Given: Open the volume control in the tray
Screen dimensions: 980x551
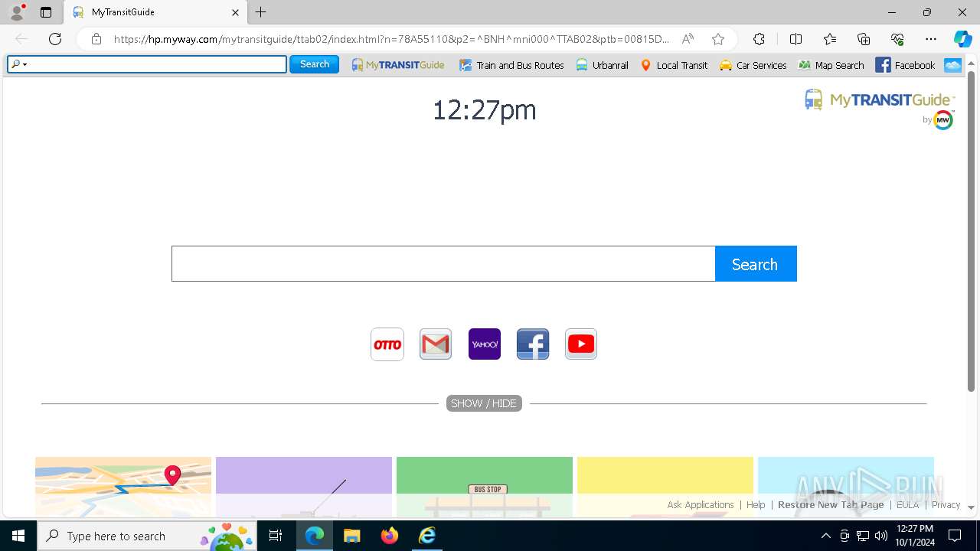Looking at the screenshot, I should click(x=881, y=536).
